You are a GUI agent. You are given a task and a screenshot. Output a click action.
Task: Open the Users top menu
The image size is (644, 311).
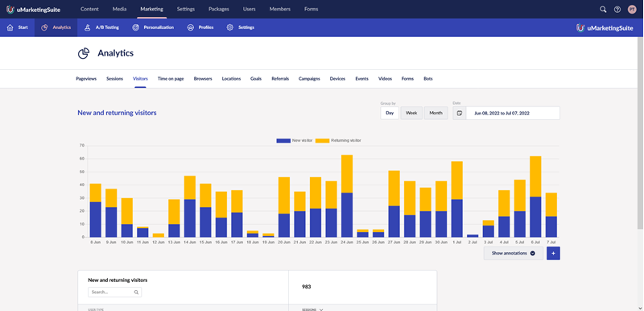pyautogui.click(x=249, y=9)
